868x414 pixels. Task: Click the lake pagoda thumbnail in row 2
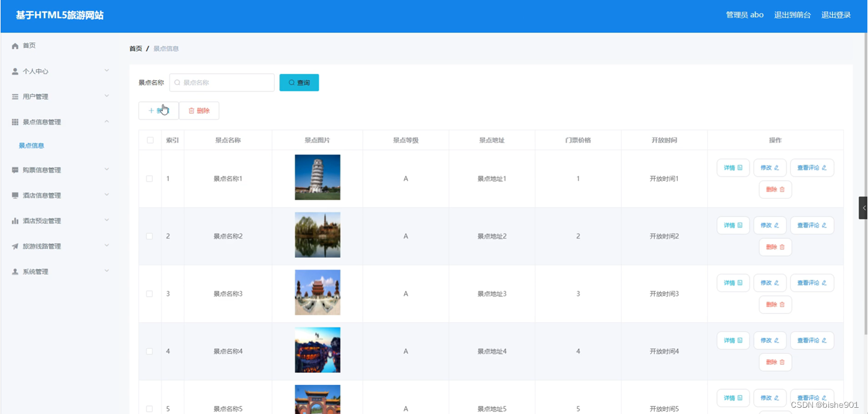318,235
